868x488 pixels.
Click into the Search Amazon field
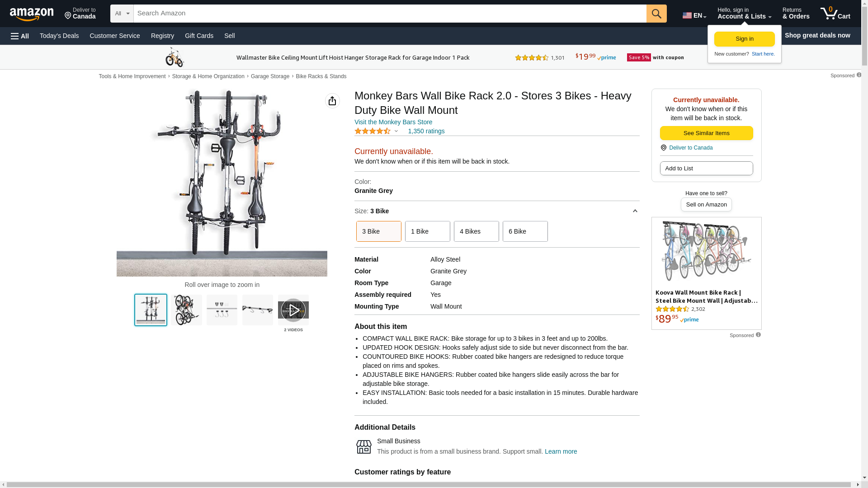(389, 14)
